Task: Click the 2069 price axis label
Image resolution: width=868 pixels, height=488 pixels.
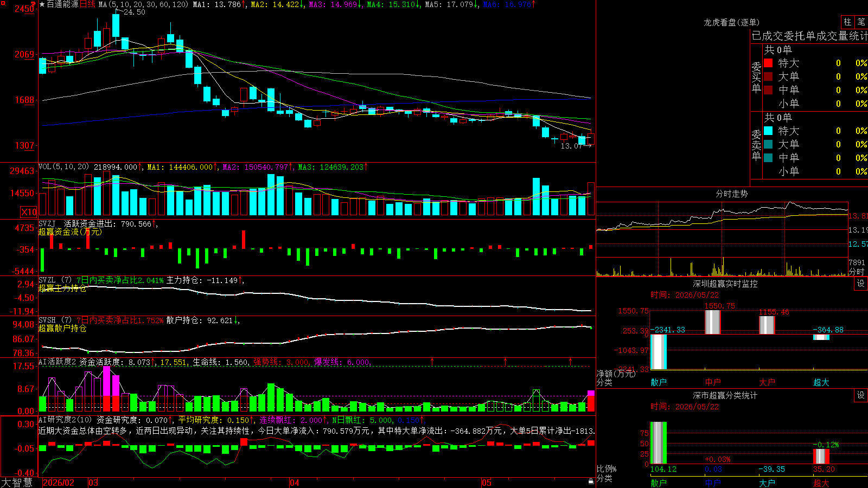Action: click(x=24, y=54)
